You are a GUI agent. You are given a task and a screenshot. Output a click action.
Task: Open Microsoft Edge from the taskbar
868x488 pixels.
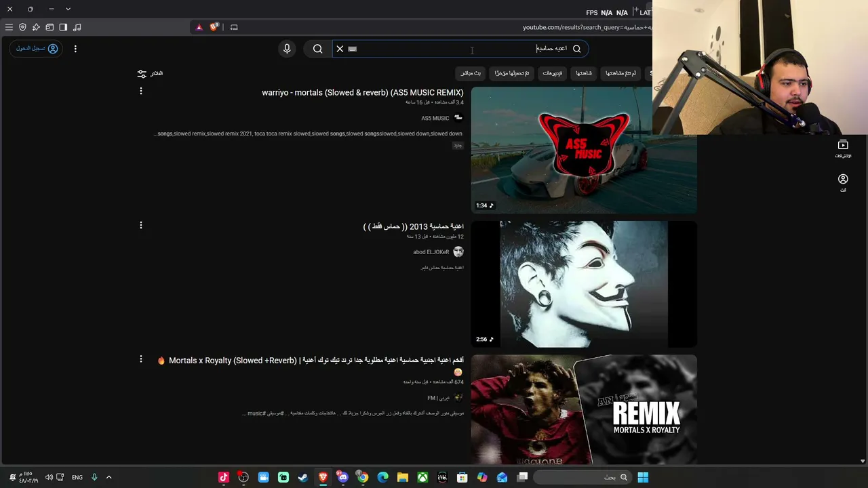(382, 477)
